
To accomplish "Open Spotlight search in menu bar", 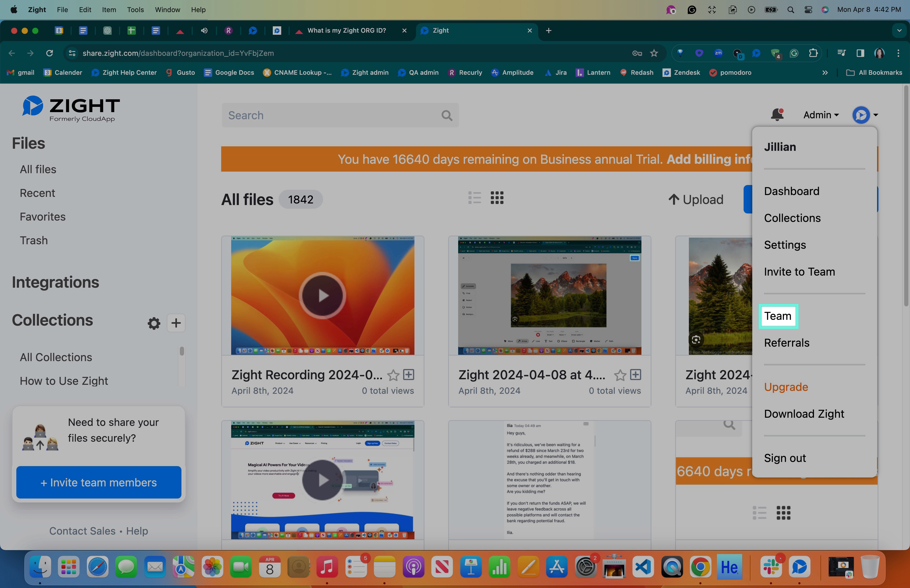I will coord(790,9).
